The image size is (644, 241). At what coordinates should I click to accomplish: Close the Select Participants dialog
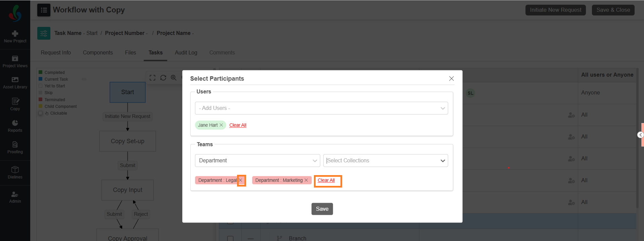click(x=451, y=79)
